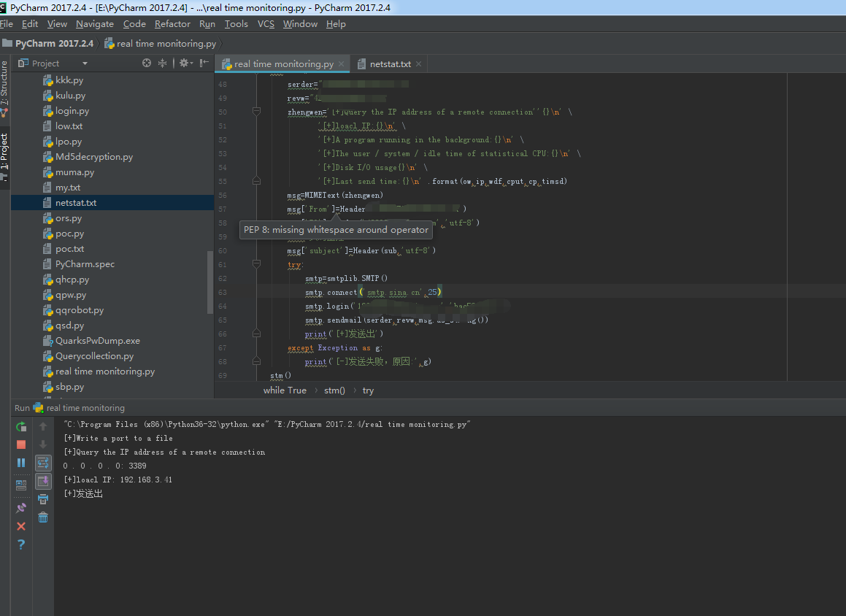Select kulu.py in project tree
The height and width of the screenshot is (616, 846).
click(x=70, y=96)
